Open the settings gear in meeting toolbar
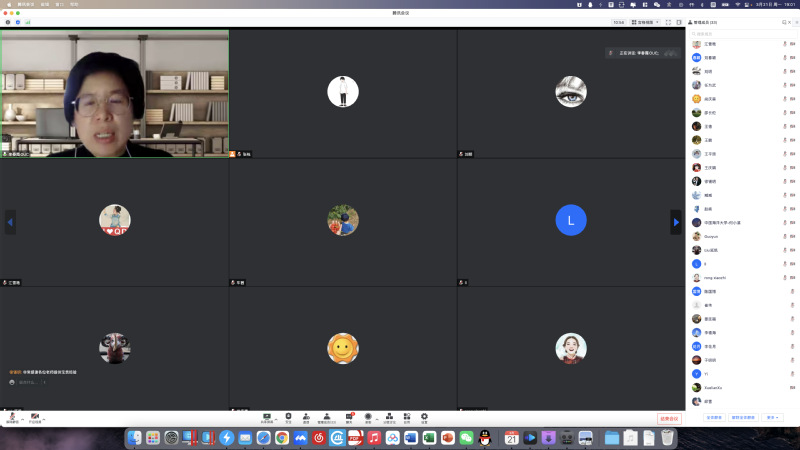 [x=424, y=416]
